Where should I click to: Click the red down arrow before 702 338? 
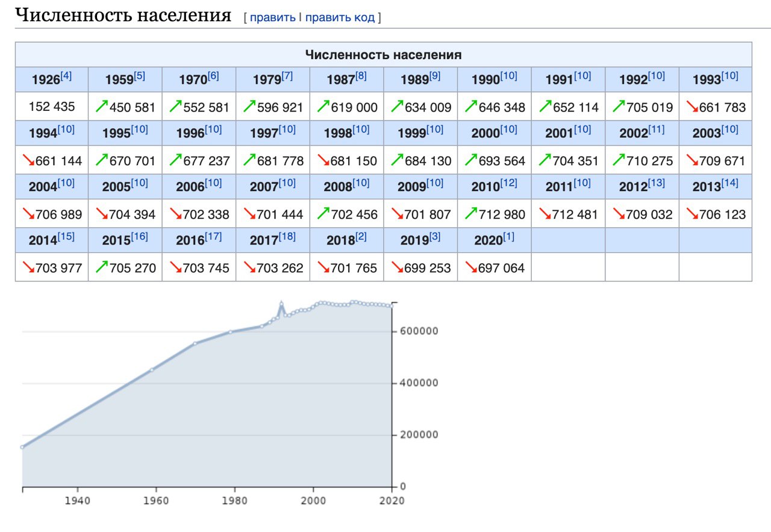tap(176, 213)
